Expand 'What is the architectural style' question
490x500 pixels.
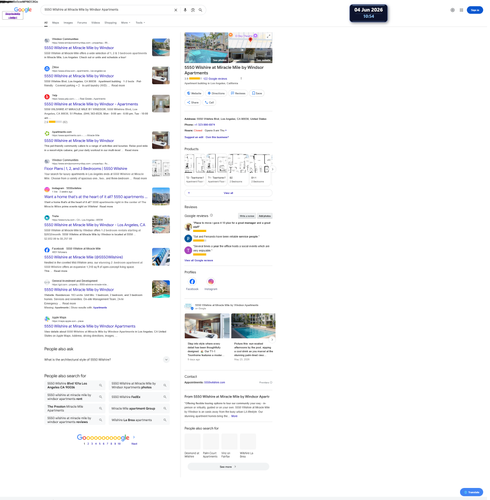click(166, 359)
